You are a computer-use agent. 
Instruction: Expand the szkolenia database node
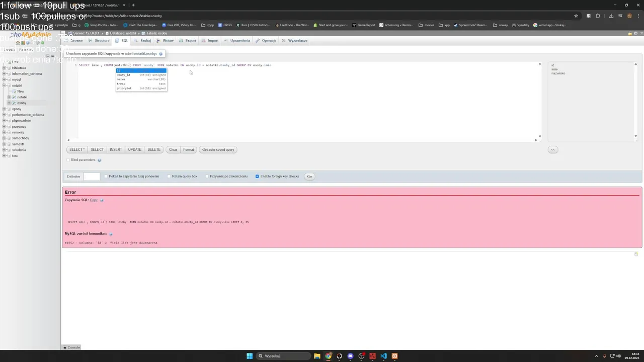pos(4,150)
